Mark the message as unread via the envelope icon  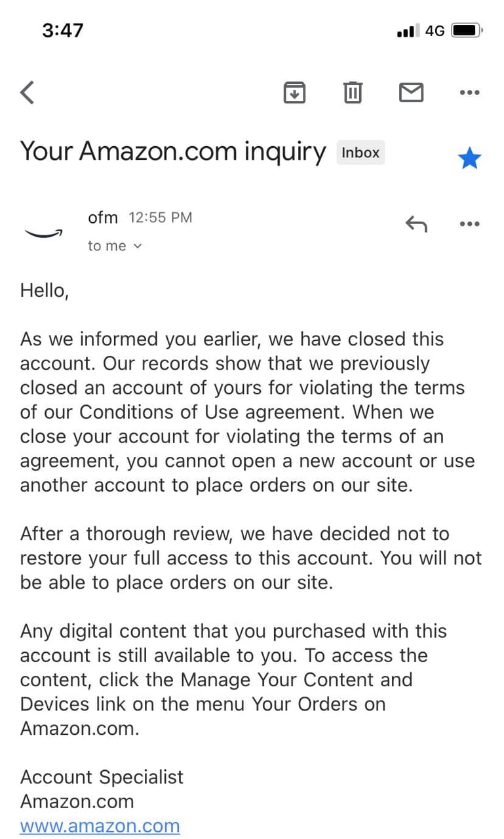411,92
